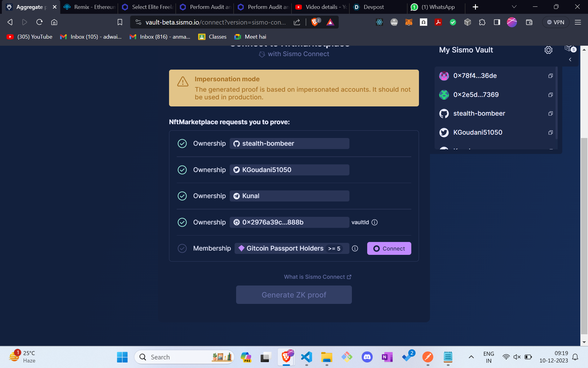
Task: Copy the 0x78f4...36de address
Action: pos(550,76)
